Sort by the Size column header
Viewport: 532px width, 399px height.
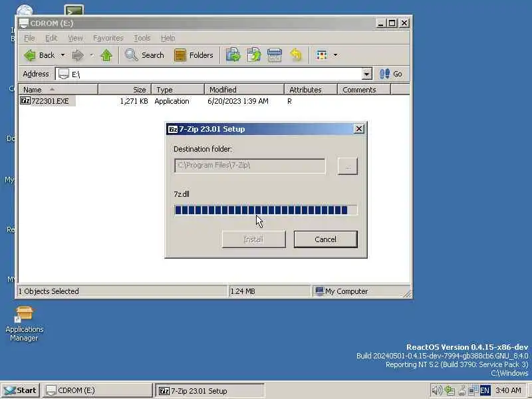[124, 90]
